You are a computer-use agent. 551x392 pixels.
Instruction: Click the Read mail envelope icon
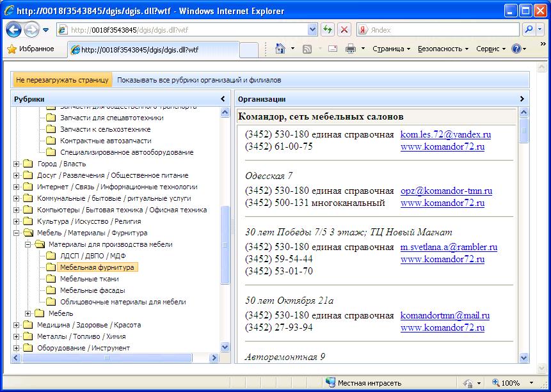pyautogui.click(x=332, y=49)
